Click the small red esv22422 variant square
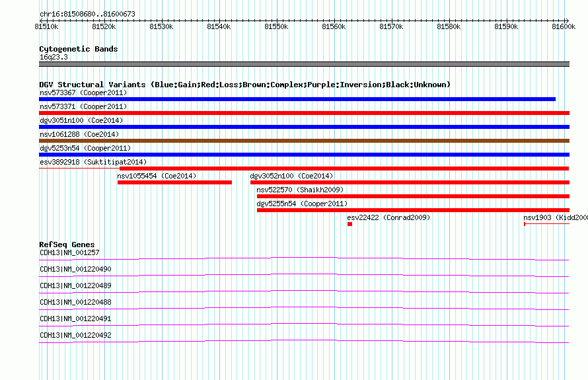588x380 pixels. pyautogui.click(x=349, y=224)
